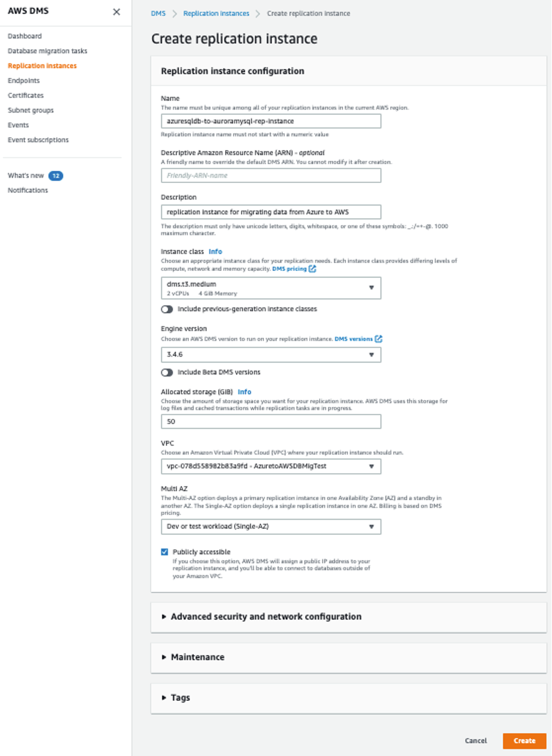Expand the Tags section
The image size is (552, 756).
(x=181, y=697)
